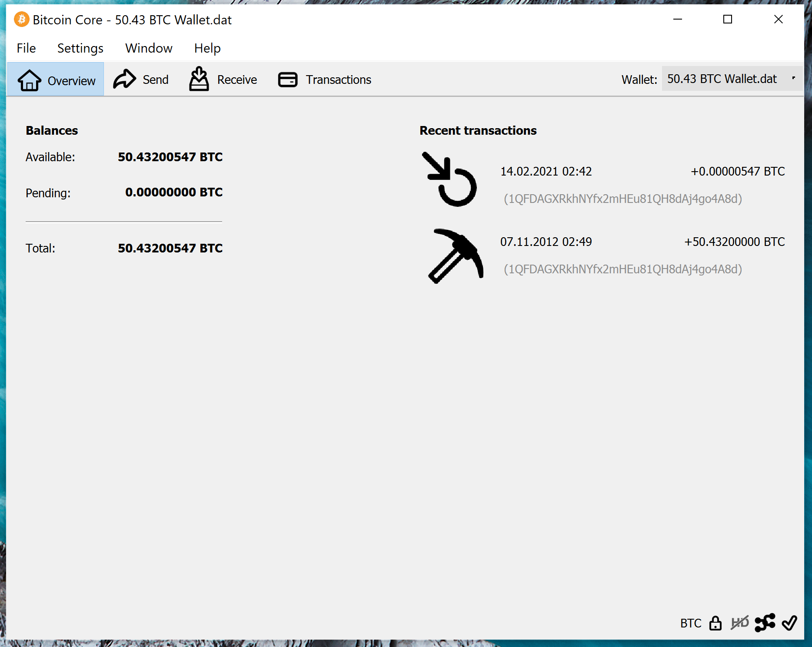
Task: Click the sync checkmark status icon
Action: coord(789,623)
